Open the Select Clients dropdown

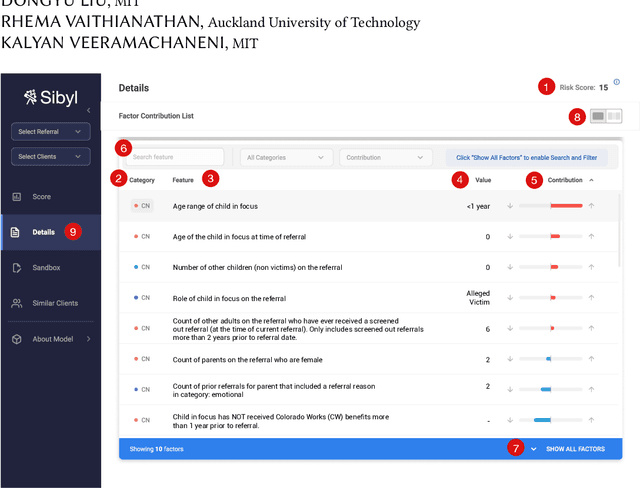click(x=51, y=156)
